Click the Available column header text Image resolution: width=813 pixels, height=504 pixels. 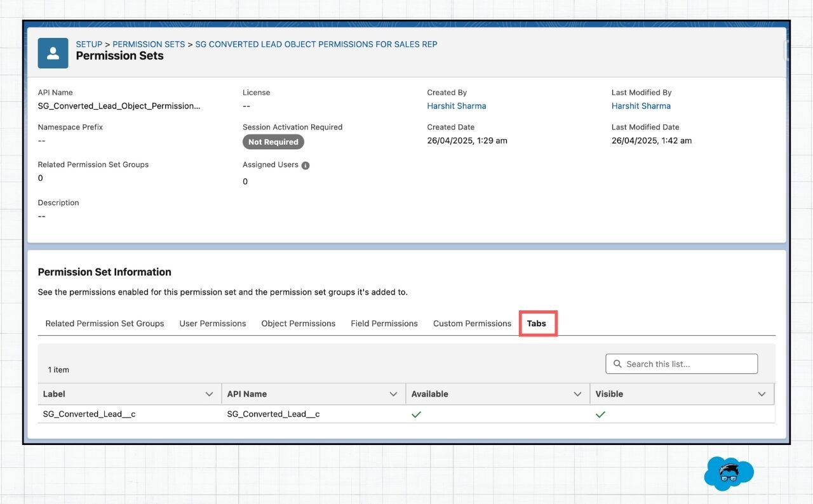429,394
